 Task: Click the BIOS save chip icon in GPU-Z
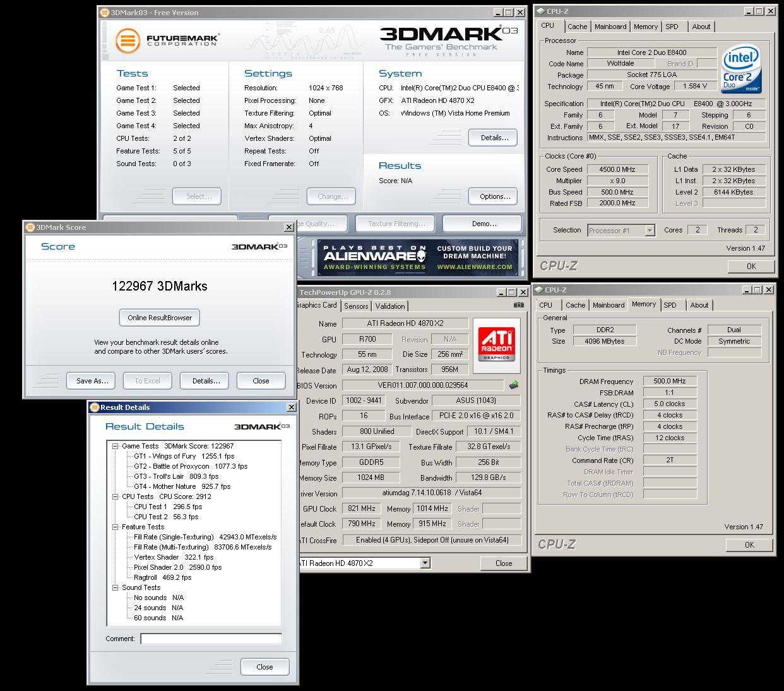514,385
